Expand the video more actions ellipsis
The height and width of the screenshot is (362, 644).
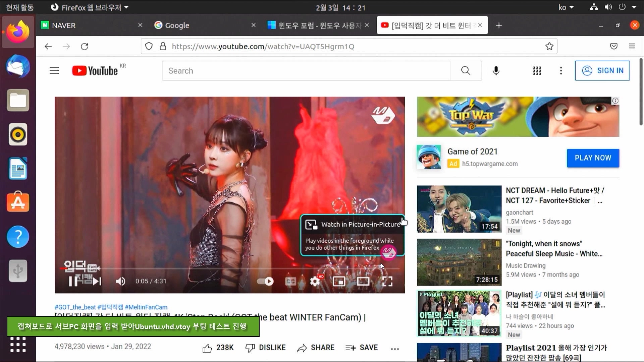[395, 349]
